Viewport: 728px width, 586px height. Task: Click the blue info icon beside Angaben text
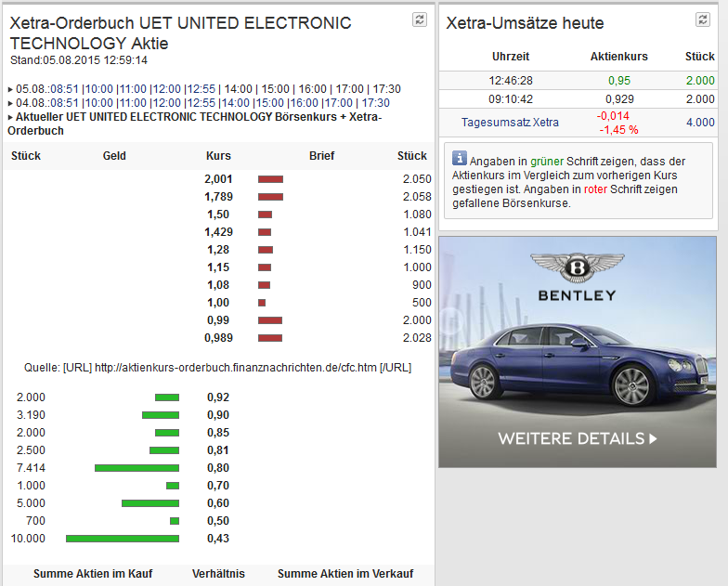click(x=459, y=160)
